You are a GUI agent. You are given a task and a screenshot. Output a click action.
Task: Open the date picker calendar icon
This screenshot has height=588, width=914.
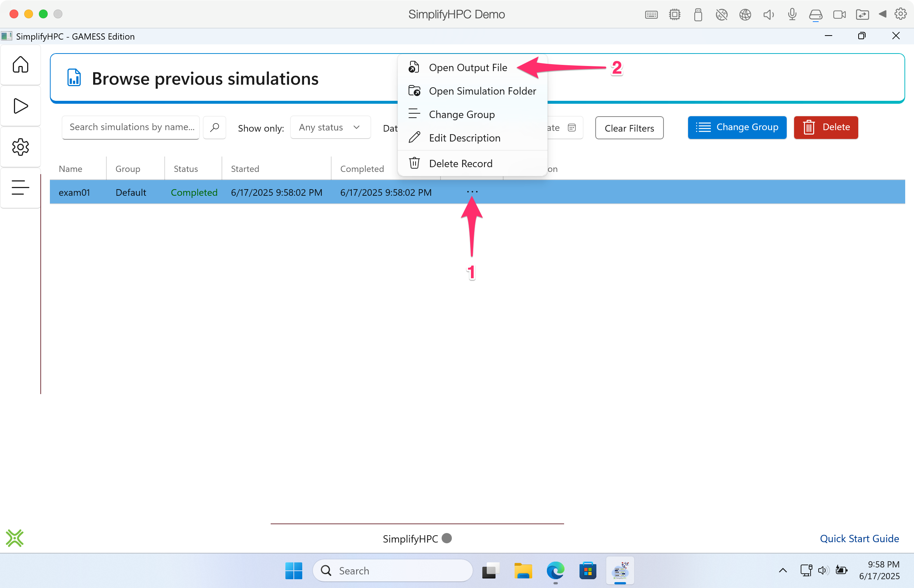[571, 128]
